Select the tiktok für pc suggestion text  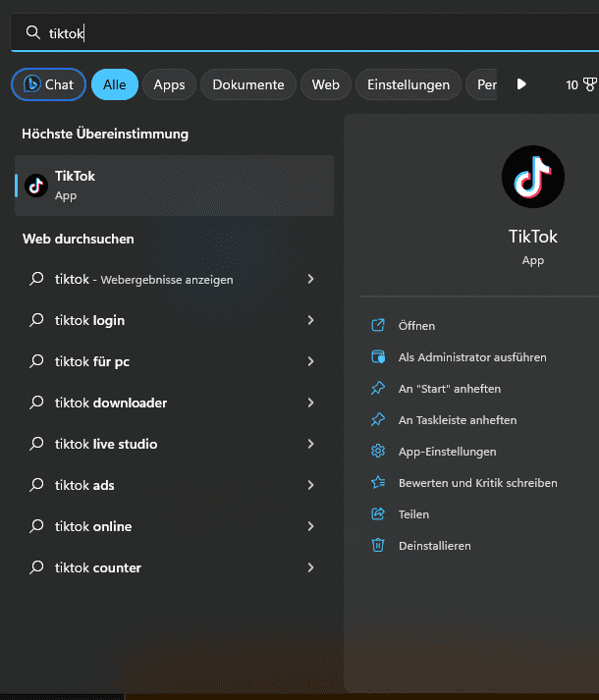pyautogui.click(x=92, y=361)
